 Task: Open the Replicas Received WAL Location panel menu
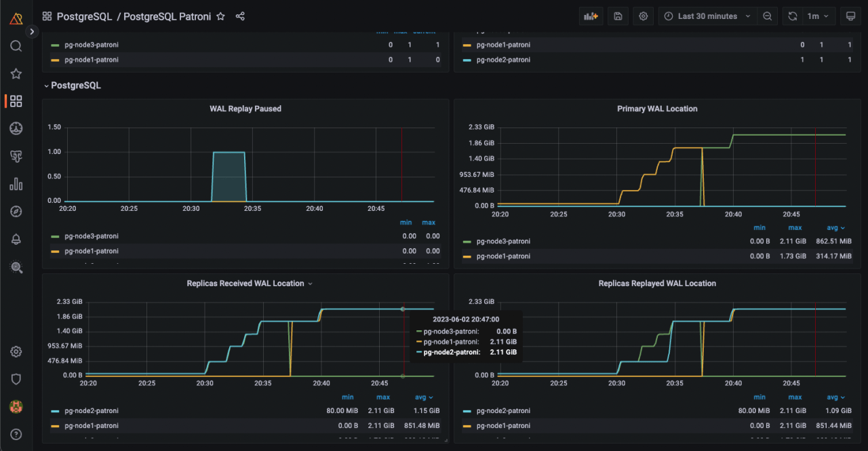click(311, 283)
